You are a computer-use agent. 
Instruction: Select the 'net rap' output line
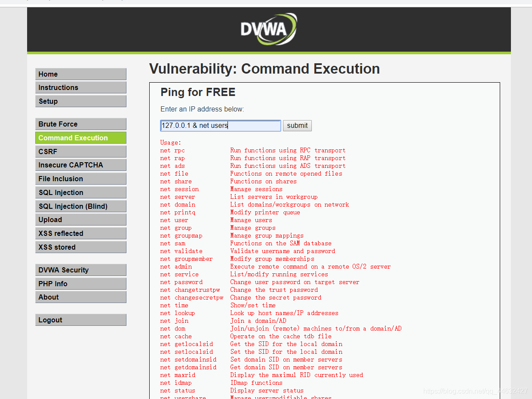(x=253, y=158)
